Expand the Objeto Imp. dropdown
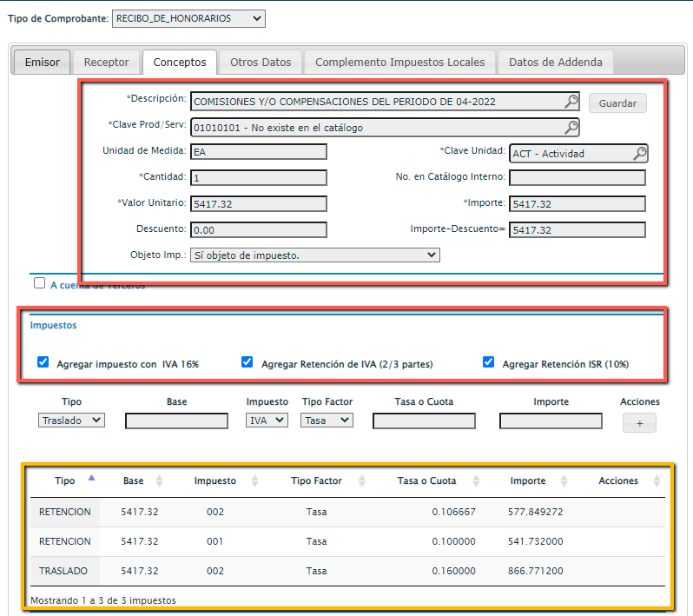693x616 pixels. (314, 255)
